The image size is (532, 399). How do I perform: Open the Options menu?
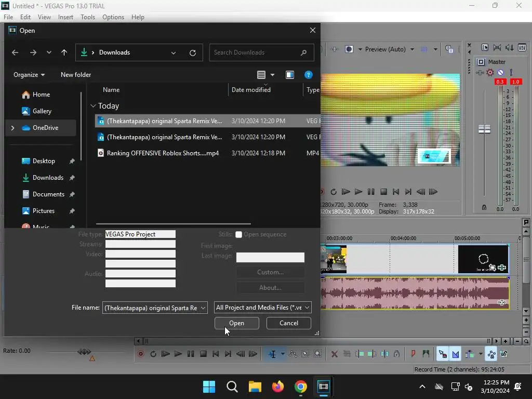(113, 17)
